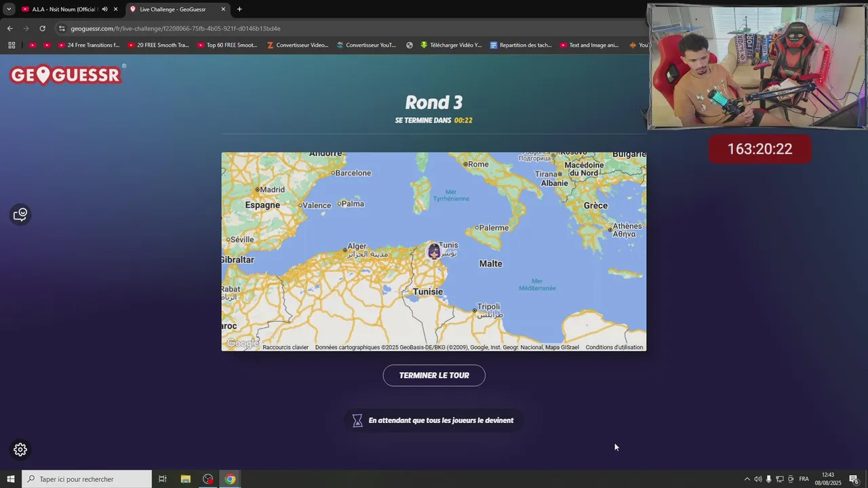
Task: Click the Séville label on the map
Action: [242, 239]
